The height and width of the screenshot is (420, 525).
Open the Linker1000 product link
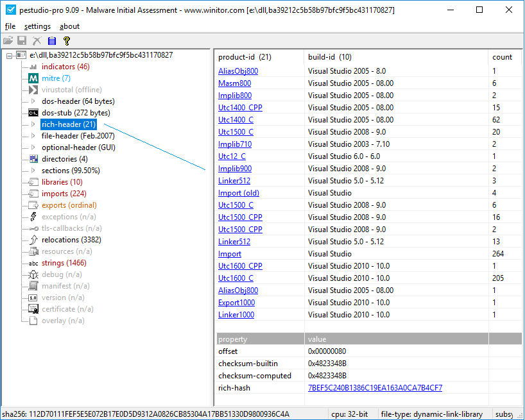tap(236, 315)
